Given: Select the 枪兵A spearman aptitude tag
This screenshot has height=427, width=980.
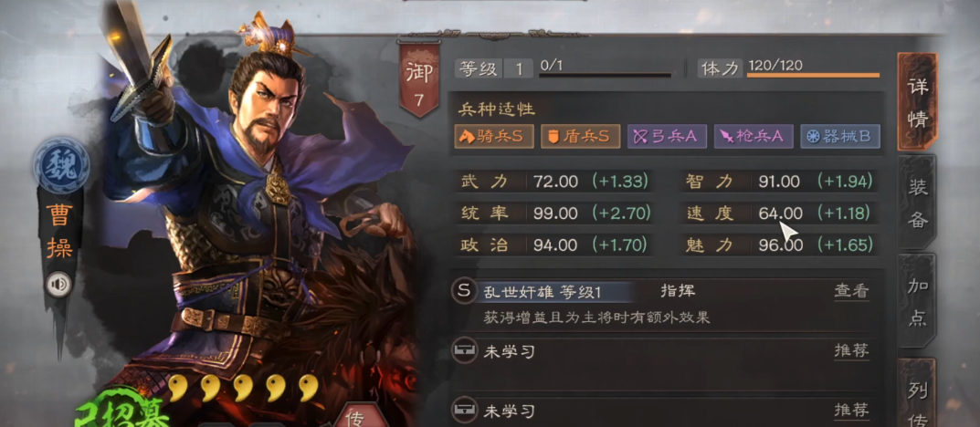Looking at the screenshot, I should pos(753,137).
